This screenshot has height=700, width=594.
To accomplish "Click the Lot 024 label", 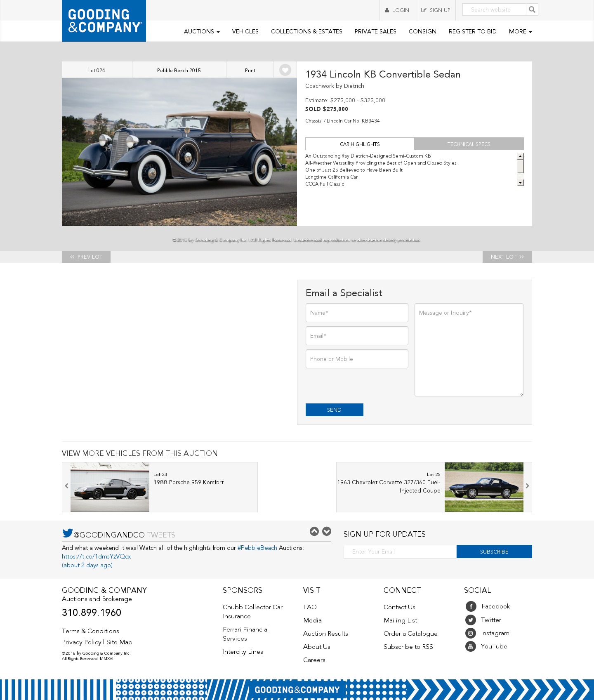I will pos(97,70).
